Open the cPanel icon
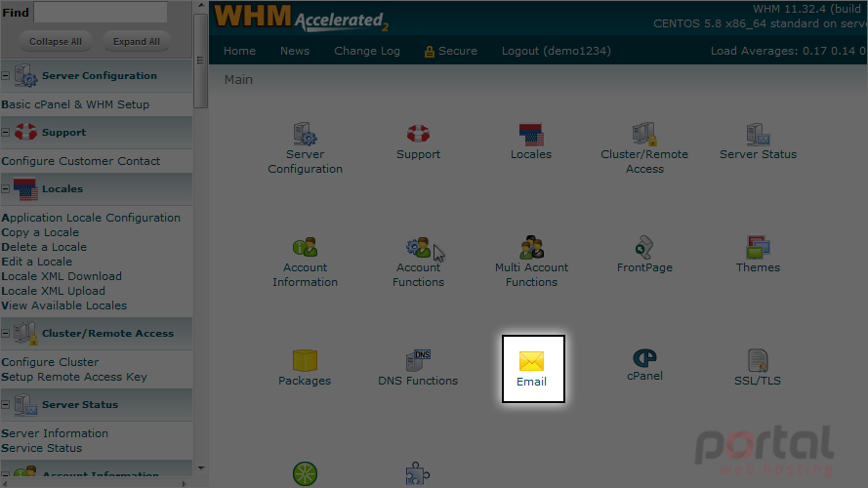 [x=644, y=358]
